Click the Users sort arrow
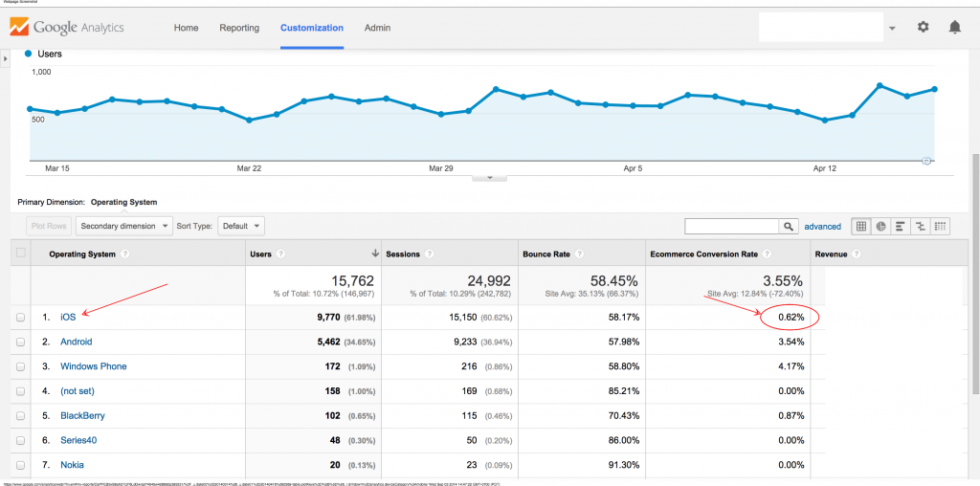The image size is (980, 486). pos(375,254)
